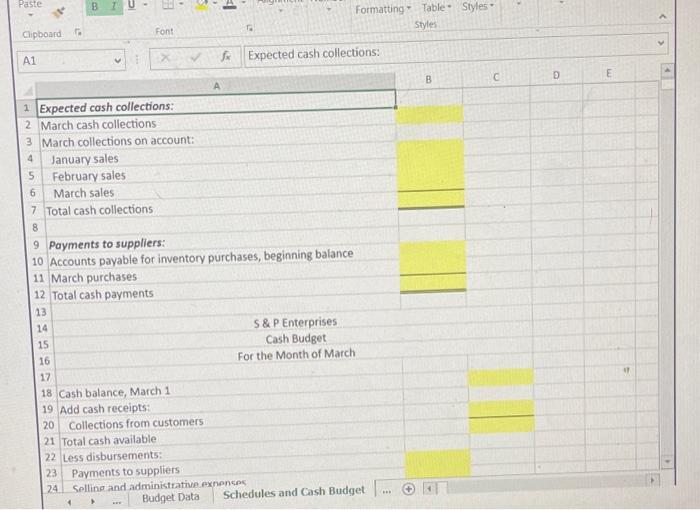The width and height of the screenshot is (700, 510).
Task: Select 'S & P Enterprises' title cell
Action: click(295, 322)
